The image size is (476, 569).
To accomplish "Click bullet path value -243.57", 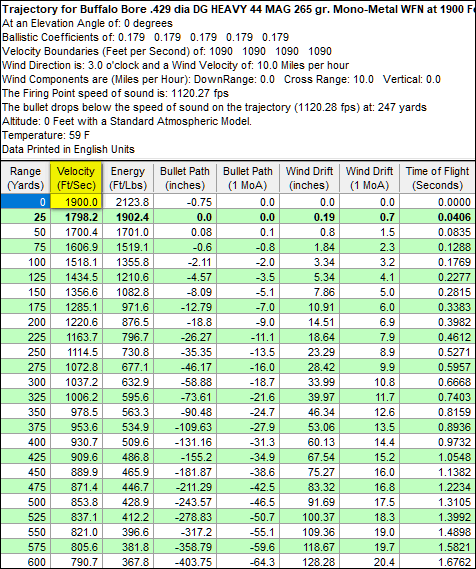I will click(x=185, y=502).
